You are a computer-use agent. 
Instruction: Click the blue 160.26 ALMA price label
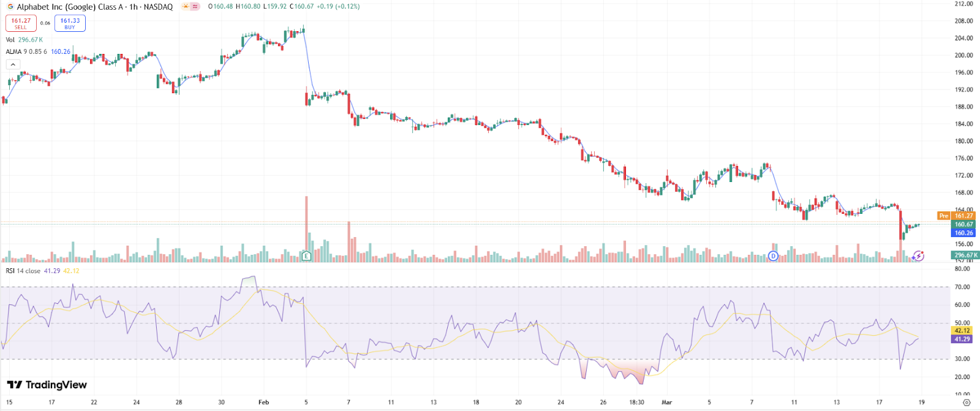(963, 233)
